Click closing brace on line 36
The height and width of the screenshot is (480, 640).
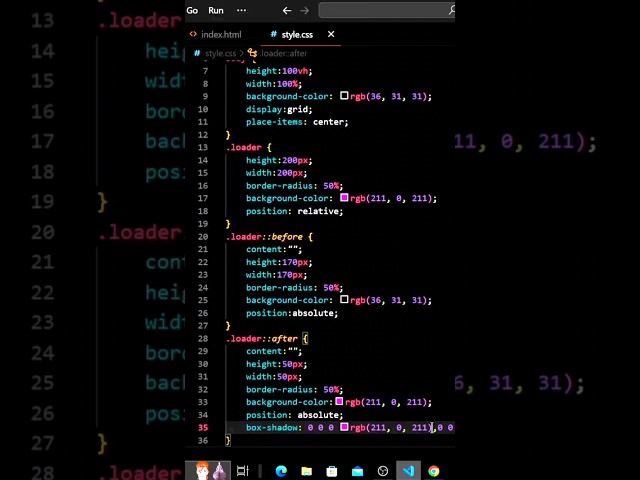click(228, 440)
